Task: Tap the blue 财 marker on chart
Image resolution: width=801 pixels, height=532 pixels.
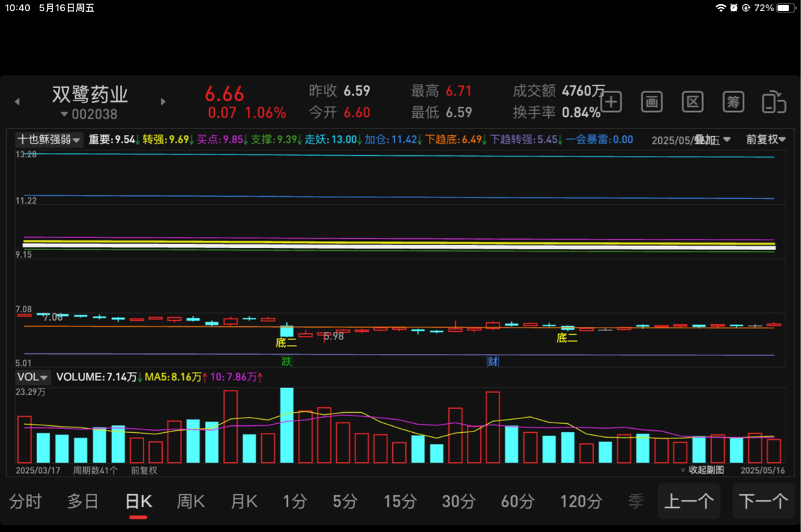Action: [x=493, y=362]
